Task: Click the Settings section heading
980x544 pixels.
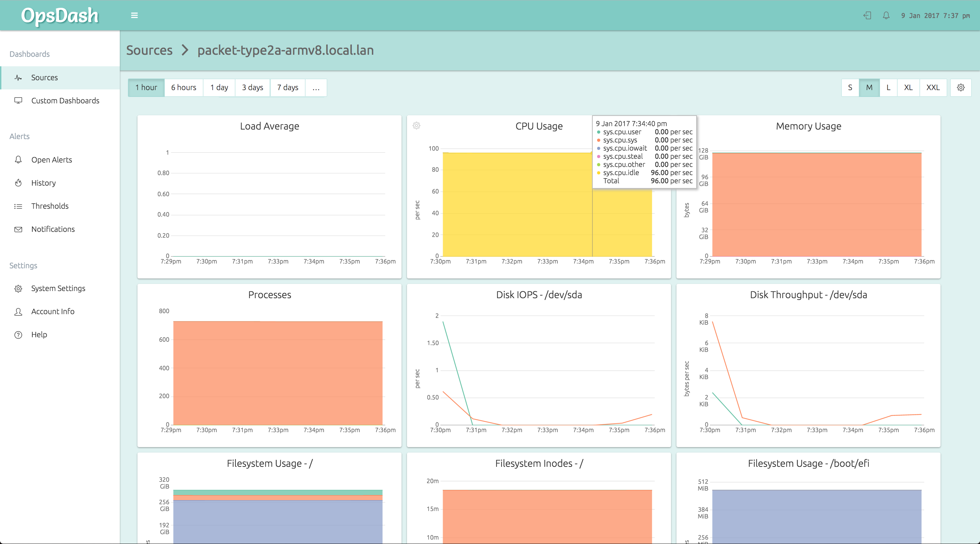Action: (x=23, y=265)
